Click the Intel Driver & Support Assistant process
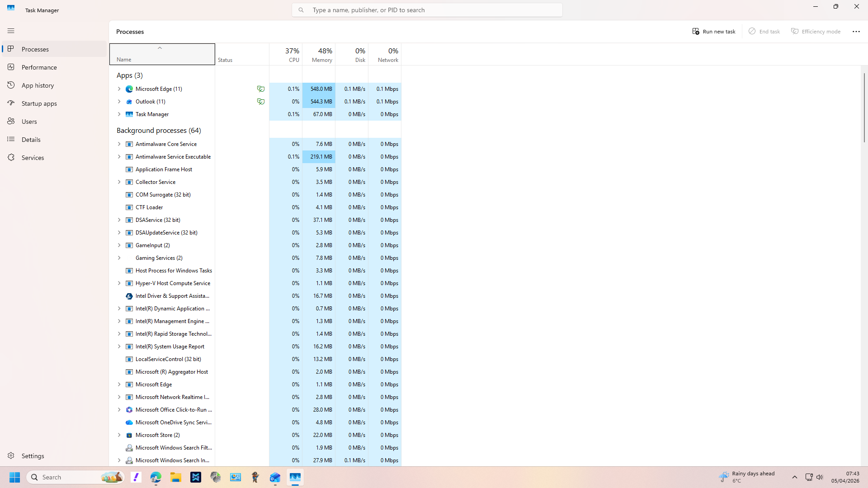 pos(172,296)
